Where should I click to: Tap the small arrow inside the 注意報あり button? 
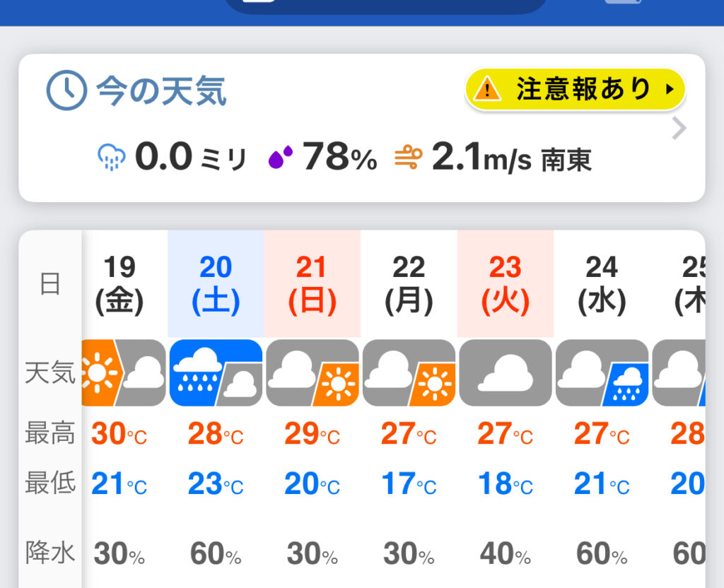pos(670,90)
